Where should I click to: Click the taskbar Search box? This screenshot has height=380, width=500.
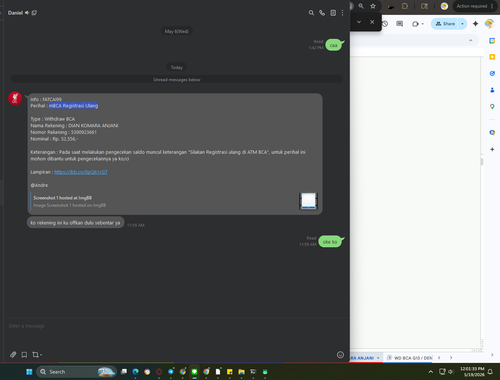click(x=76, y=372)
